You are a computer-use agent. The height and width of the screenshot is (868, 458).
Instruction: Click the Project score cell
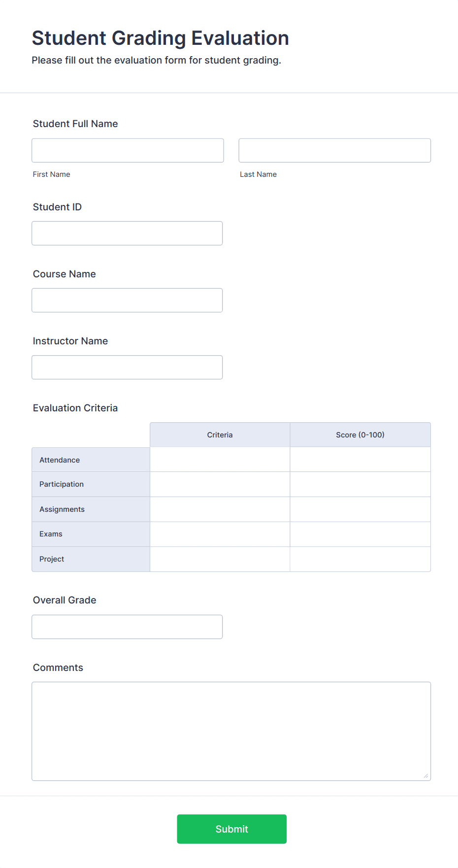point(360,559)
